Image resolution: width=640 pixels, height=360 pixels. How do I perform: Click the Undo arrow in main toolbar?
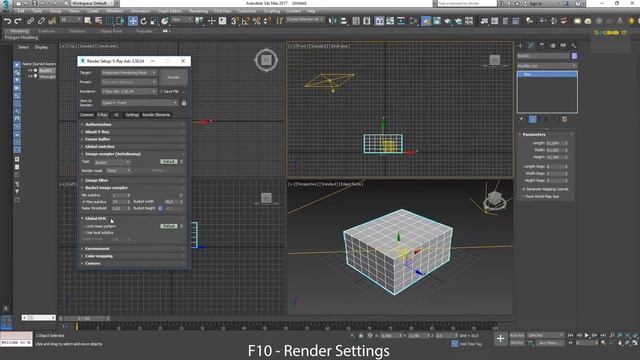(x=7, y=21)
